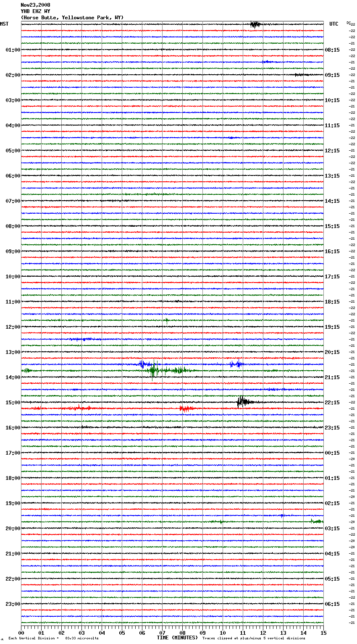Image resolution: width=357 pixels, height=644 pixels.
Task: Click the 08:15 UTC time label
Action: click(332, 50)
